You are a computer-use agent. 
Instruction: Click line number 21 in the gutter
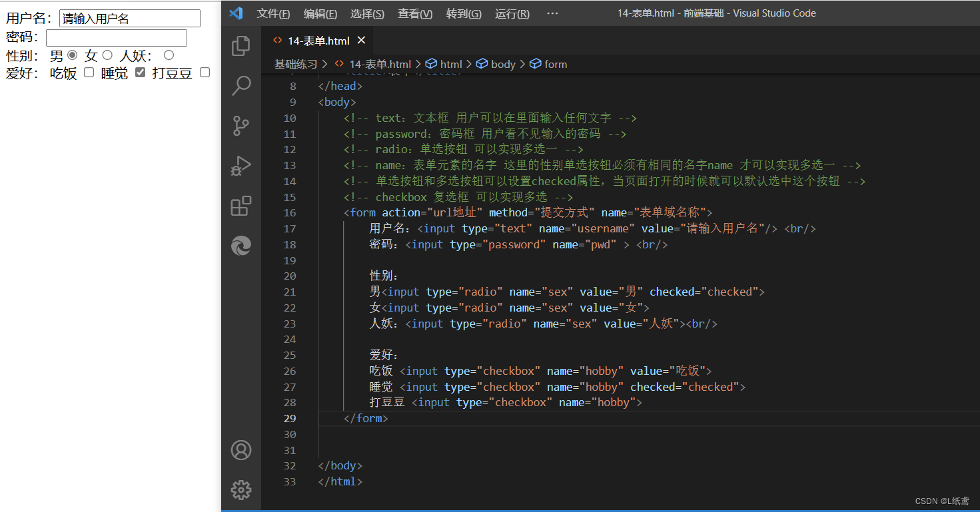point(289,292)
